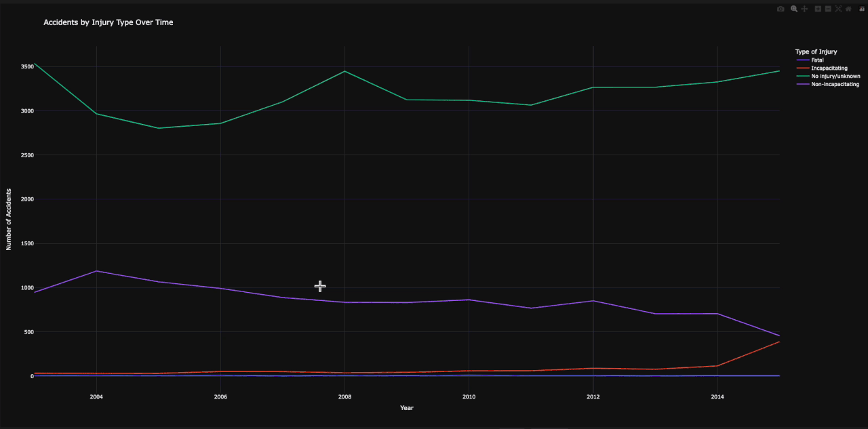This screenshot has width=868, height=429.
Task: Toggle the Incapacitating legend entry
Action: pos(829,68)
